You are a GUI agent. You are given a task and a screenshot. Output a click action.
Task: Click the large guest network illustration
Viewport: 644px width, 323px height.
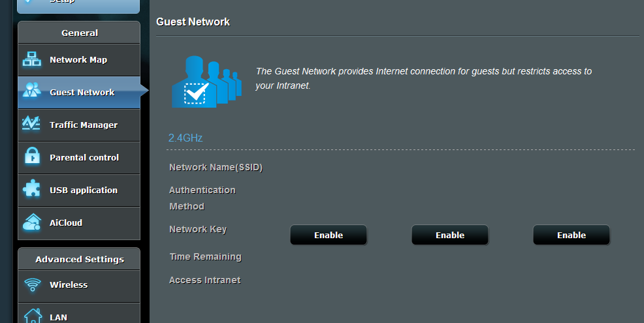tap(206, 82)
